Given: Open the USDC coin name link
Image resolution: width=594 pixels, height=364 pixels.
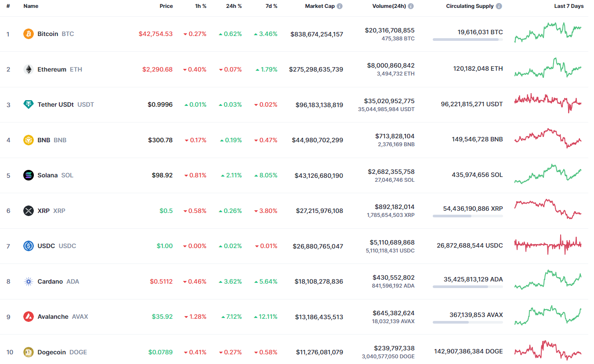Looking at the screenshot, I should [x=46, y=246].
